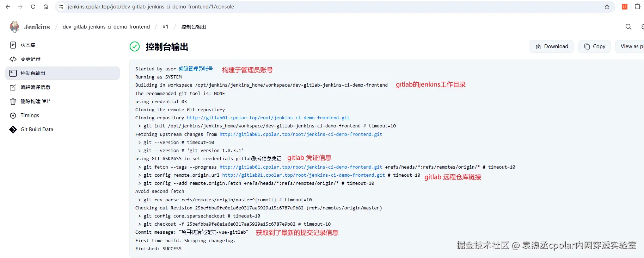Open 编辑编译信息 in the sidebar

63,87
